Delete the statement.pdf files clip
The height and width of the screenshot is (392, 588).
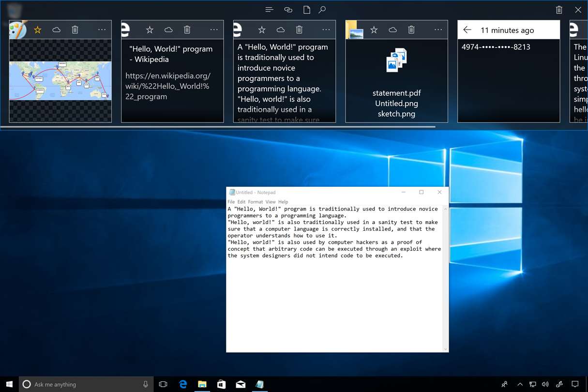[411, 30]
